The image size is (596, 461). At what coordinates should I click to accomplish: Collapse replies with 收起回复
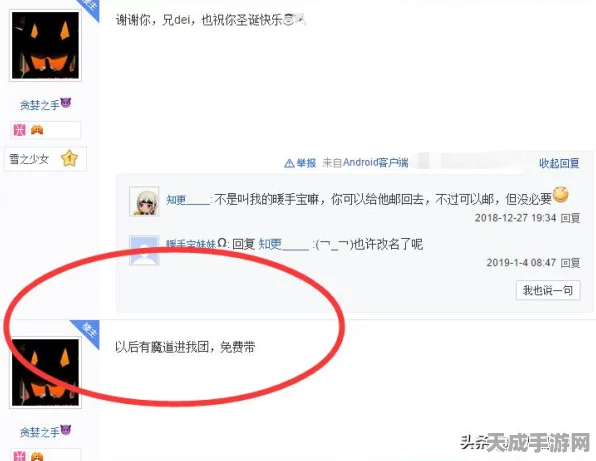point(559,163)
